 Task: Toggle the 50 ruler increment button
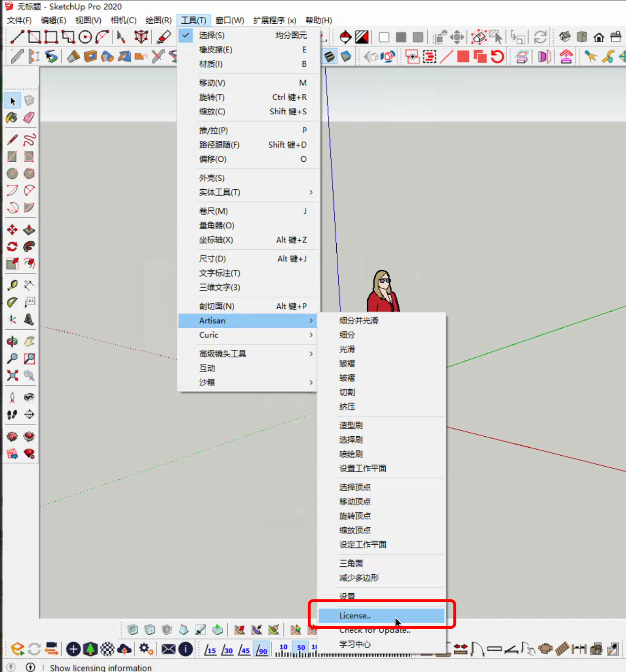pyautogui.click(x=301, y=649)
